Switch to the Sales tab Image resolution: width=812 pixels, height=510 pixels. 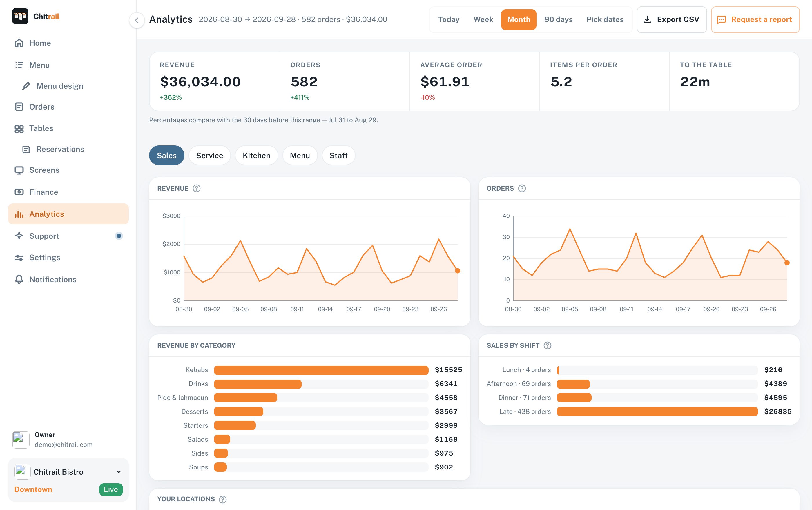(x=166, y=156)
